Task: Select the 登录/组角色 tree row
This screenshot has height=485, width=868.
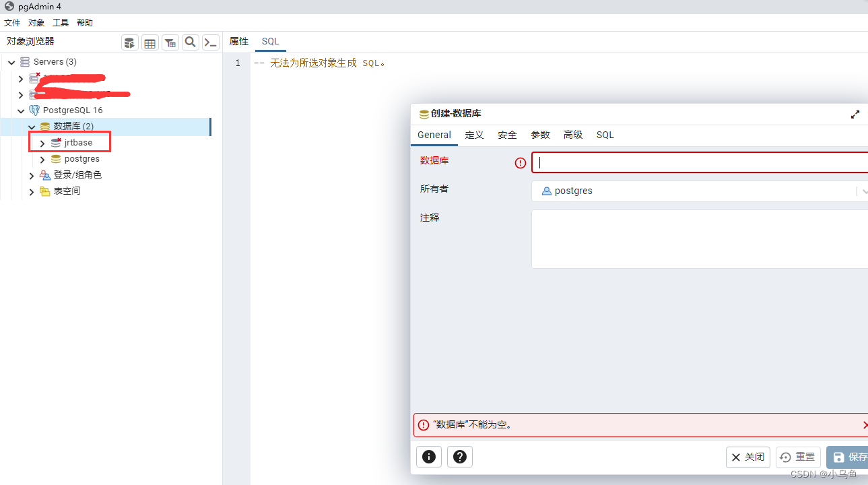Action: coord(106,175)
